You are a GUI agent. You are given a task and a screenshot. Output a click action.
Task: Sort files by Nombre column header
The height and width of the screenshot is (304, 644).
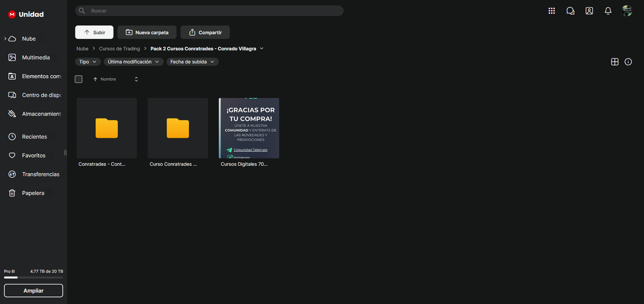108,79
